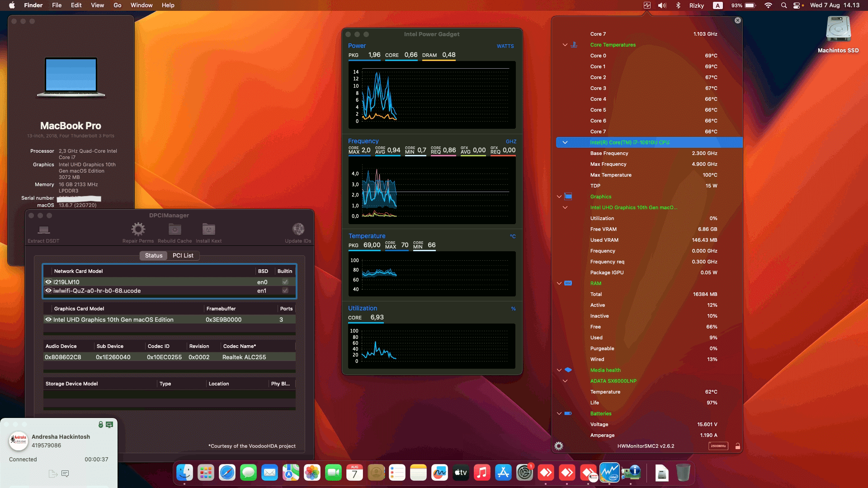The image size is (868, 488).
Task: Collapse the RAM section chevron
Action: [559, 283]
